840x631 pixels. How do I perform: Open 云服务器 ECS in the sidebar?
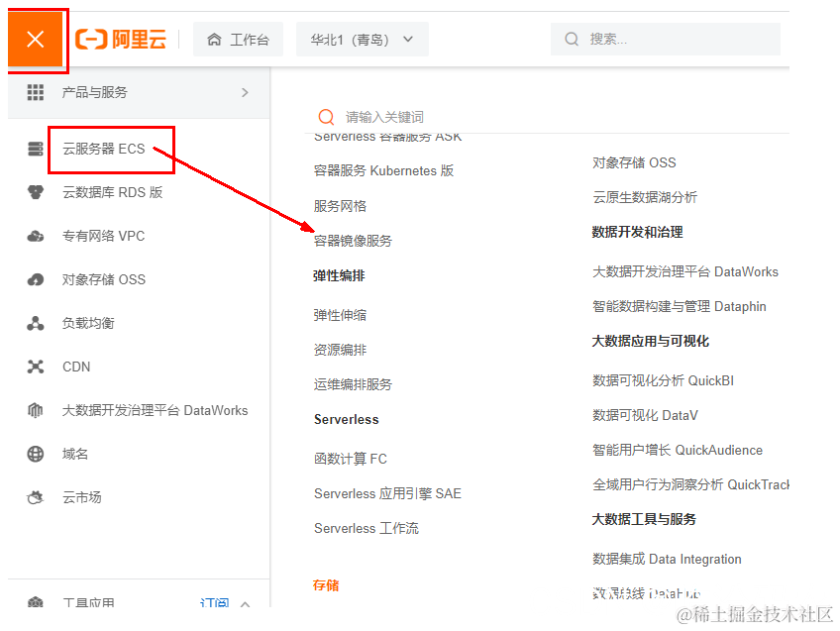coord(103,149)
